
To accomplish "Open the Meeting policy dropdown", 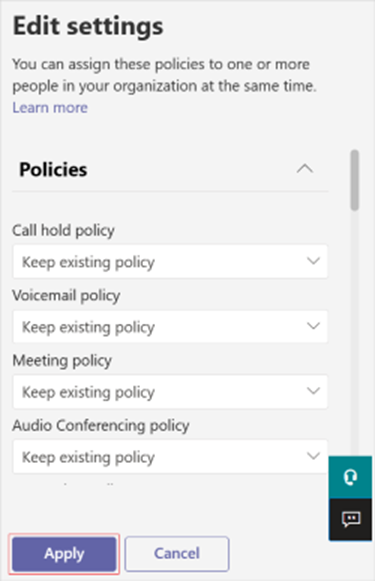I will coord(170,392).
